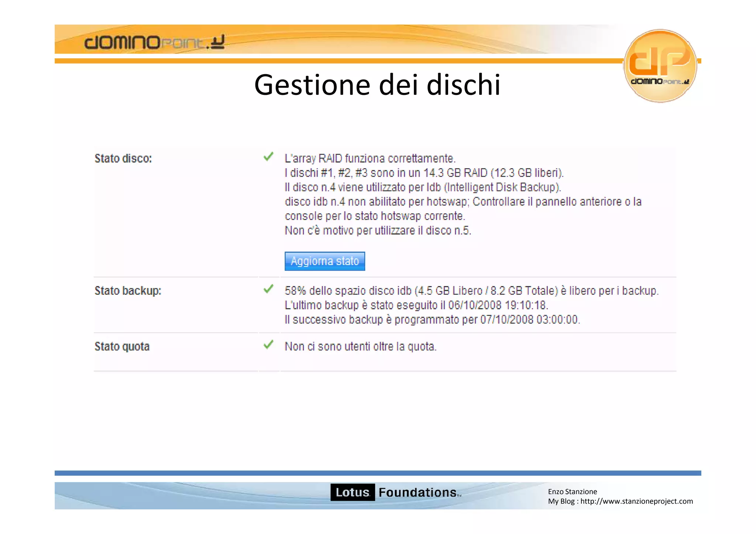
Task: Select the Stato disco: label
Action: (x=123, y=159)
